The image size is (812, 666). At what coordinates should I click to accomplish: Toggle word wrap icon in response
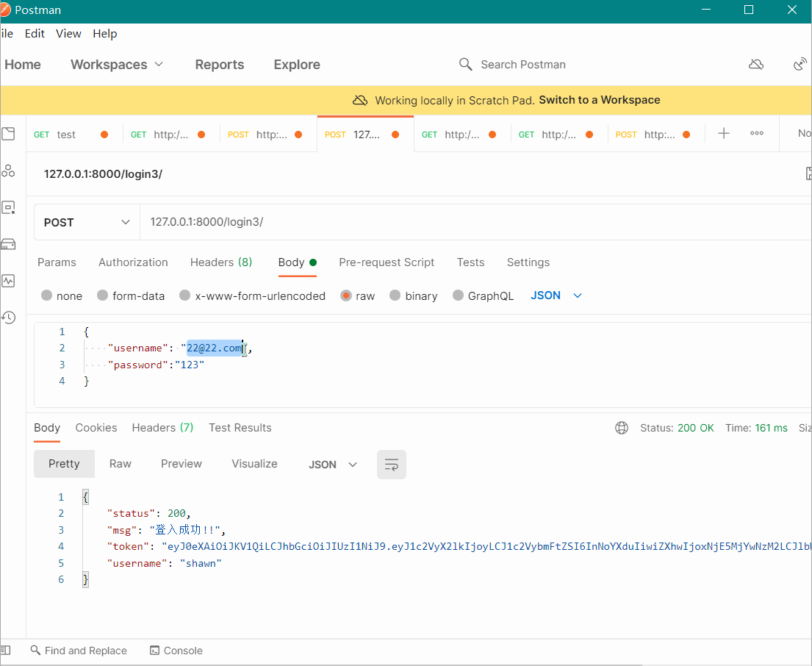tap(392, 465)
